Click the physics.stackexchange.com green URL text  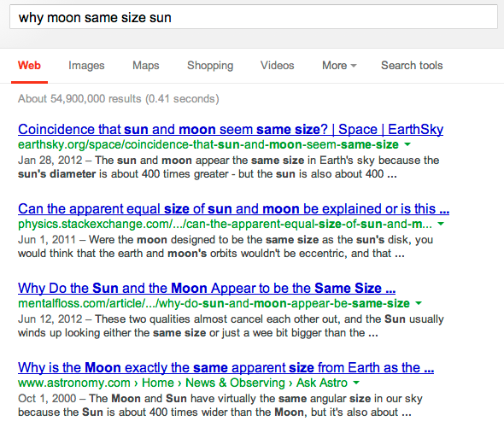click(225, 224)
